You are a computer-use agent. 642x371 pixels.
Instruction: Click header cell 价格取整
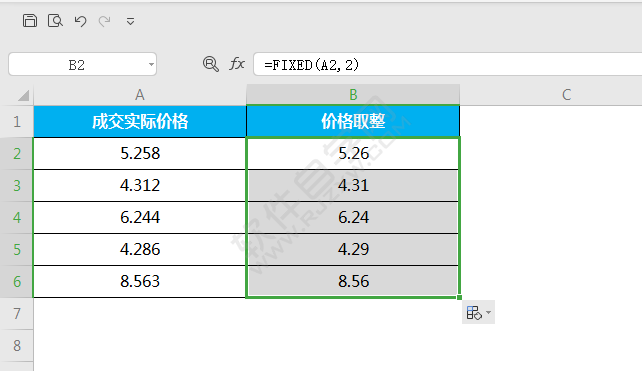(353, 121)
